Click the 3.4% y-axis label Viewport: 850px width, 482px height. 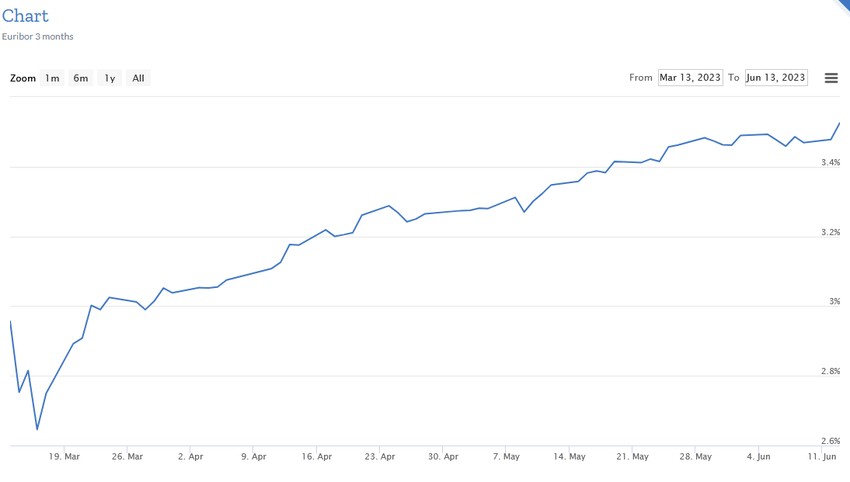pos(830,162)
